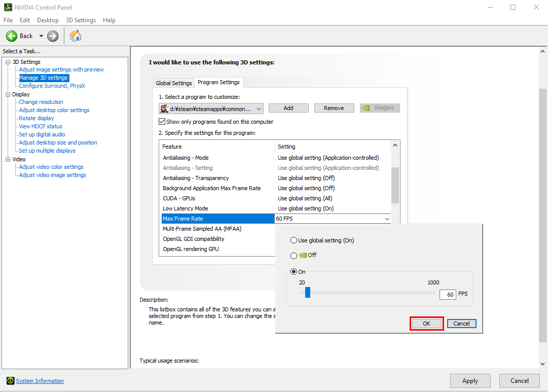The height and width of the screenshot is (392, 548).
Task: Click the green Back arrow icon
Action: click(x=12, y=36)
